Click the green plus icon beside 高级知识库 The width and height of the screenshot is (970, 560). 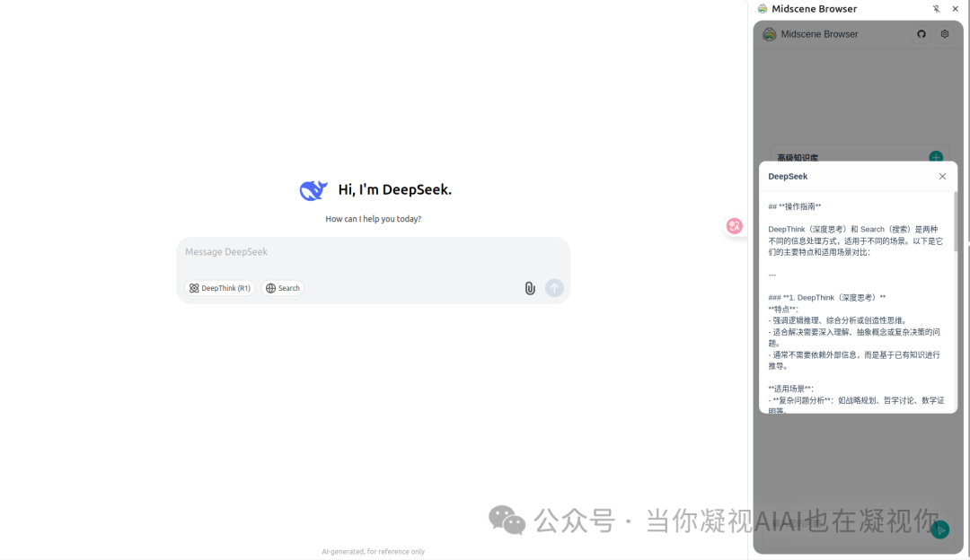tap(936, 157)
